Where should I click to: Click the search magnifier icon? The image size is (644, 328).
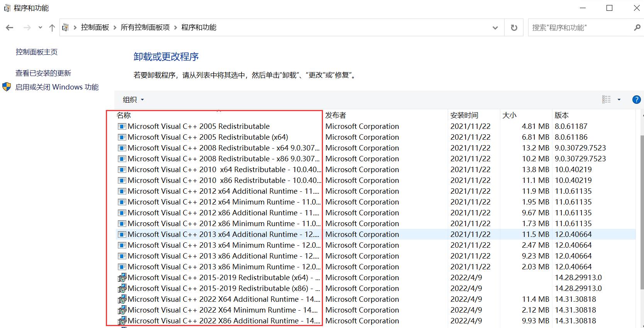(637, 28)
